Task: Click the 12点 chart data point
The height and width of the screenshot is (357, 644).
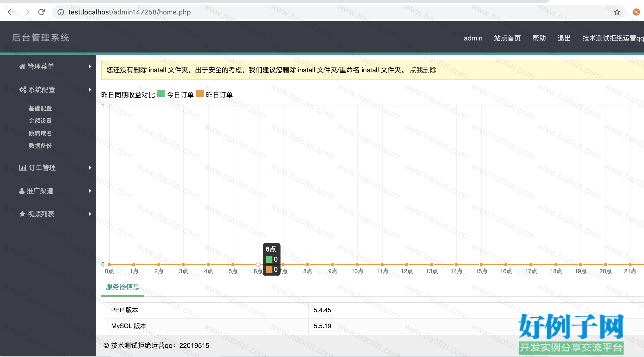Action: (x=407, y=265)
